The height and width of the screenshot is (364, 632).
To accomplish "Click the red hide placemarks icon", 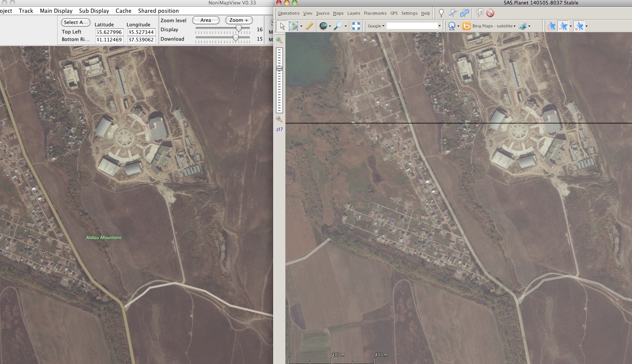I will click(x=490, y=13).
